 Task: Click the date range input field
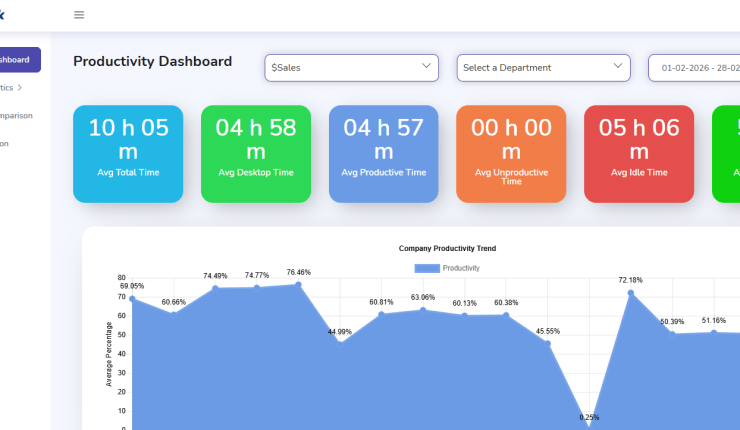(695, 68)
